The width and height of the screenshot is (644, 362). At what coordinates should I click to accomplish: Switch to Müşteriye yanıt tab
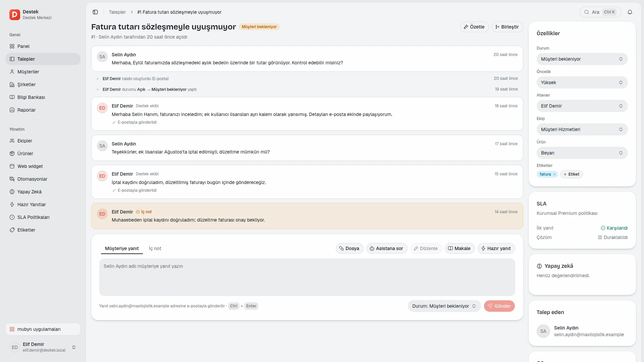[x=122, y=248]
